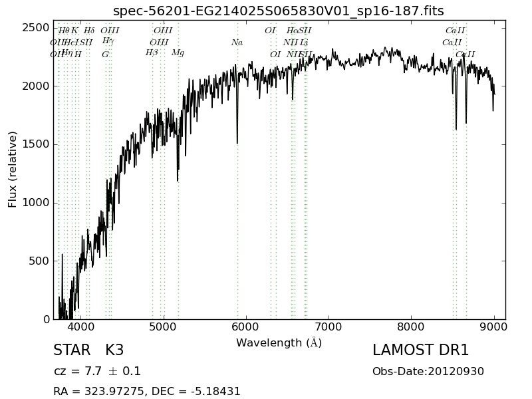Click the 8000 wavelength tick label

(x=411, y=327)
